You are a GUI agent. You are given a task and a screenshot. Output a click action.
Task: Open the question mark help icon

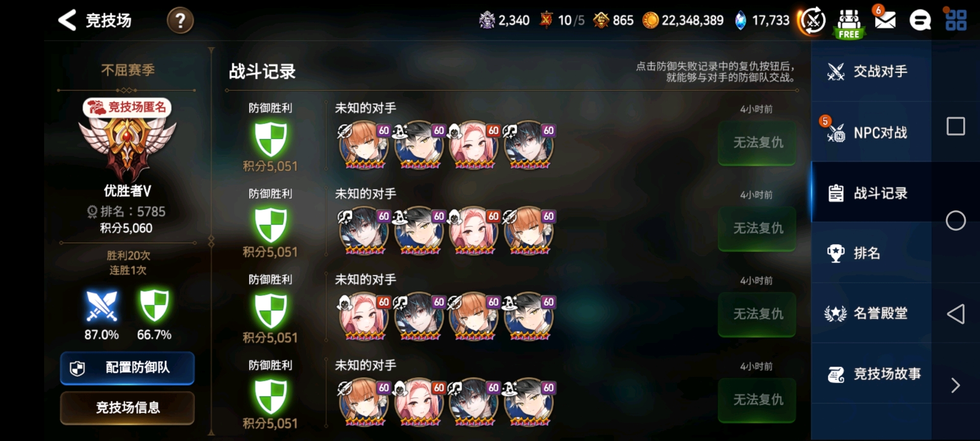coord(180,21)
